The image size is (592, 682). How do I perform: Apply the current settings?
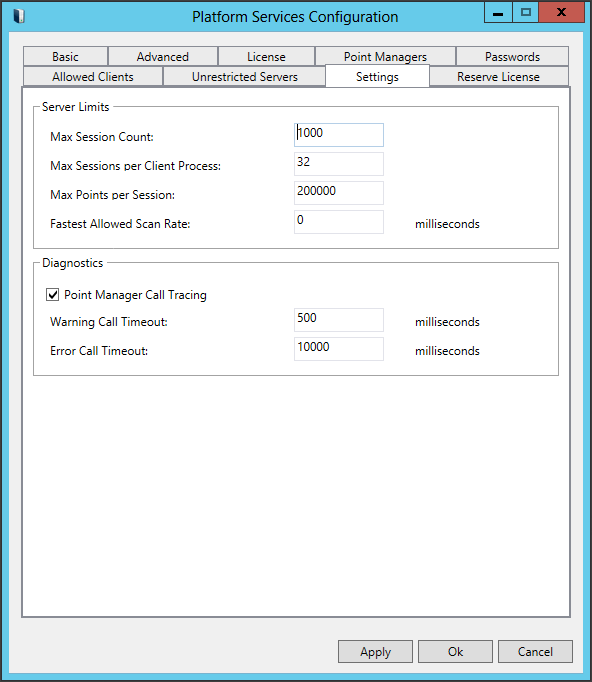pyautogui.click(x=375, y=652)
